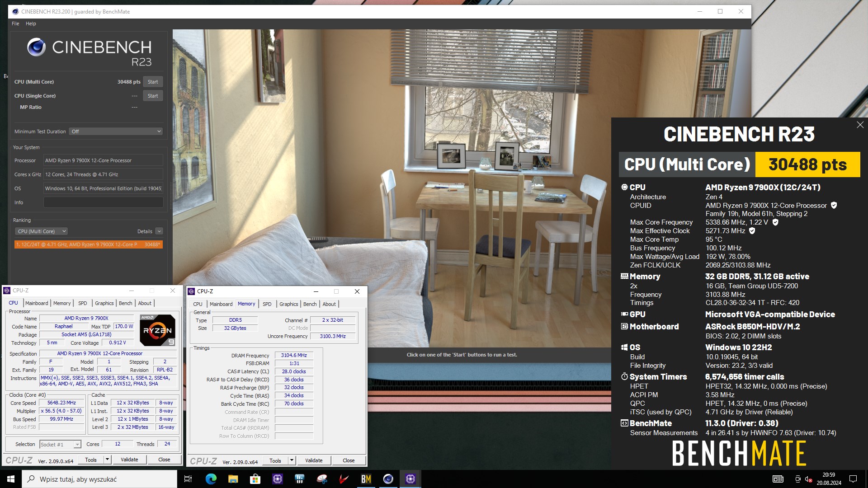This screenshot has width=868, height=488.
Task: Open Bench tab in right CPU-Z window
Action: click(x=310, y=304)
